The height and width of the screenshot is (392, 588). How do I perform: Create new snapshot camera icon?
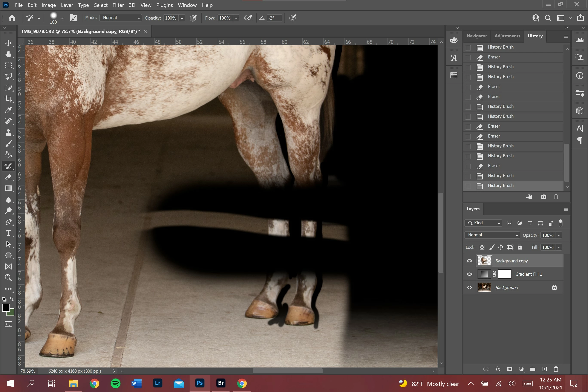coord(543,197)
